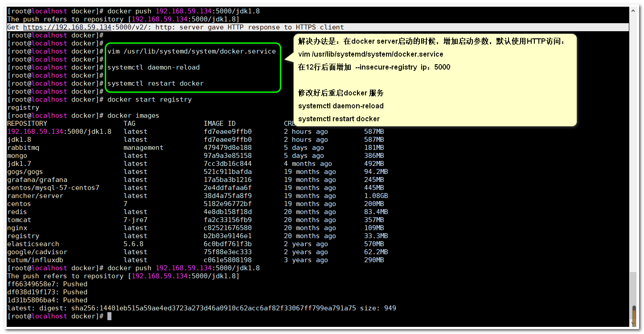
Task: Click the 'elasticsearch' repository name
Action: point(33,244)
